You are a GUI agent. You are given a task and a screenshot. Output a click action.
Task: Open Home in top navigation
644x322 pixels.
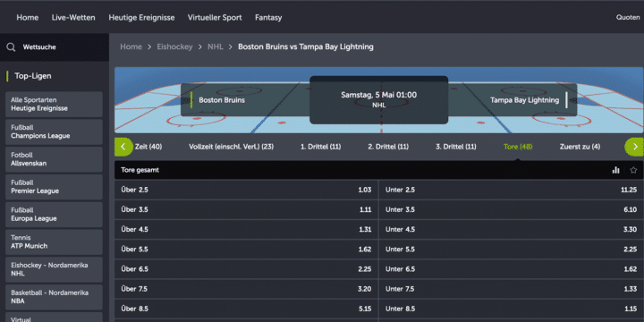(x=28, y=18)
